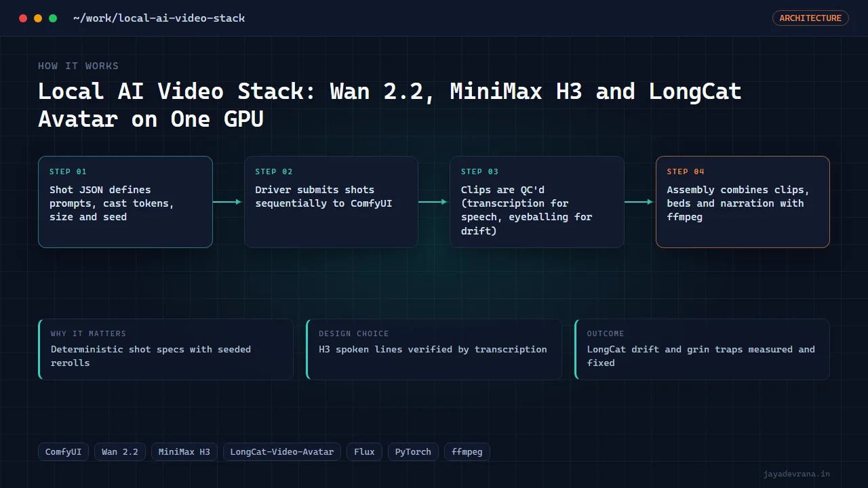Click the red window close dot
This screenshot has width=868, height=488.
(23, 18)
